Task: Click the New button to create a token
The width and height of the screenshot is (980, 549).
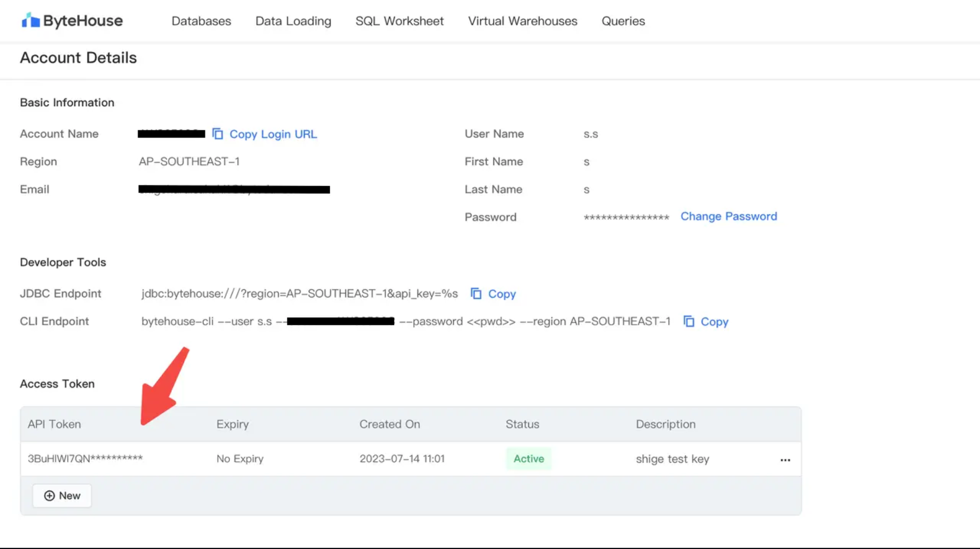Action: click(61, 496)
